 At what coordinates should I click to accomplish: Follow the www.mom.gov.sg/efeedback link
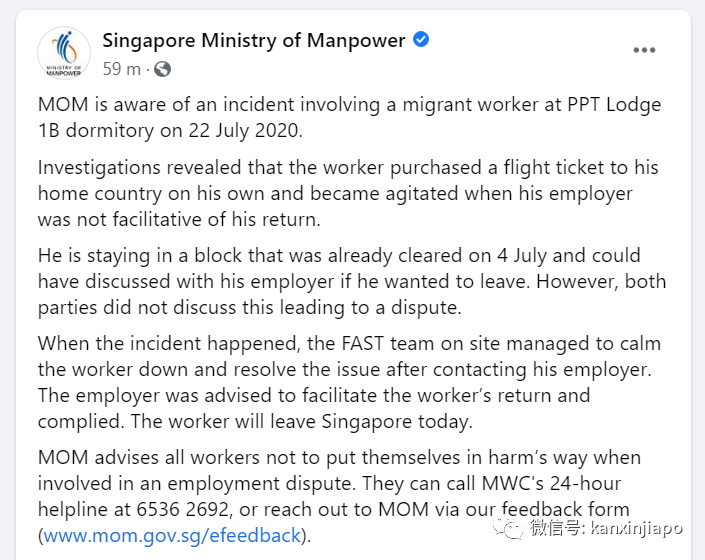coord(172,535)
